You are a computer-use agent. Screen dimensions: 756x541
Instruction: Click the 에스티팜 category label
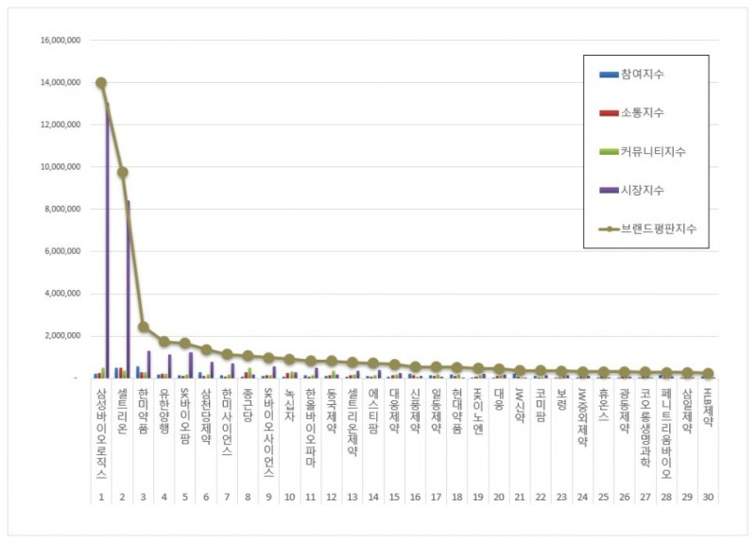click(373, 411)
